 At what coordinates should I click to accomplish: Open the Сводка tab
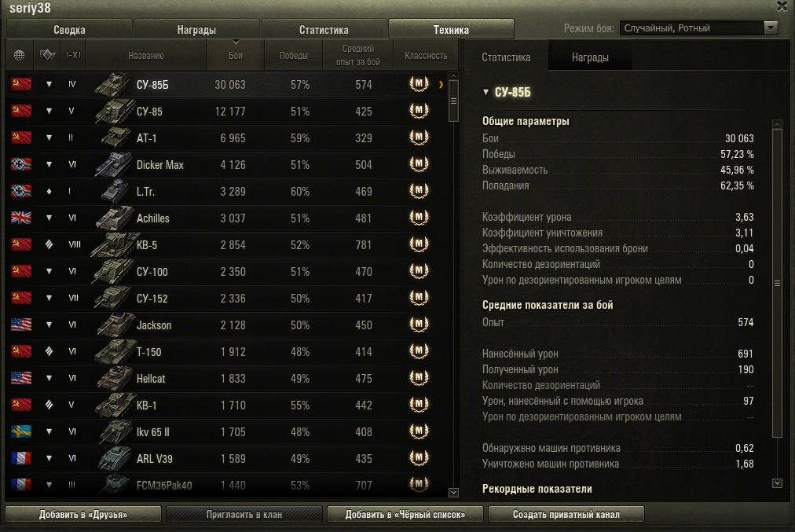(x=69, y=29)
